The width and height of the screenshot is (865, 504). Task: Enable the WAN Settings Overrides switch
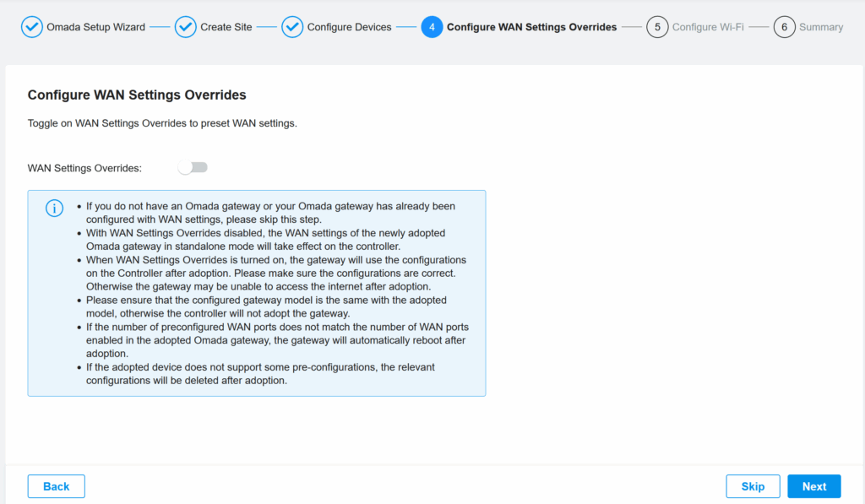pyautogui.click(x=193, y=168)
